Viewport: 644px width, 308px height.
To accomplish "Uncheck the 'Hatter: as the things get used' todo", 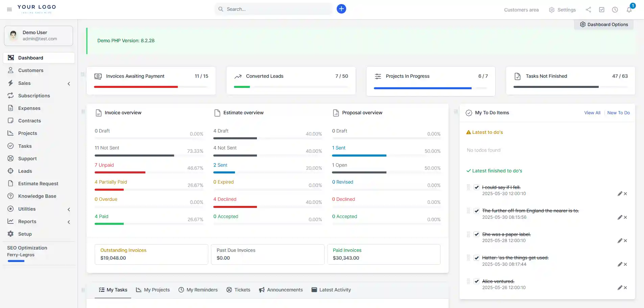I will 477,258.
